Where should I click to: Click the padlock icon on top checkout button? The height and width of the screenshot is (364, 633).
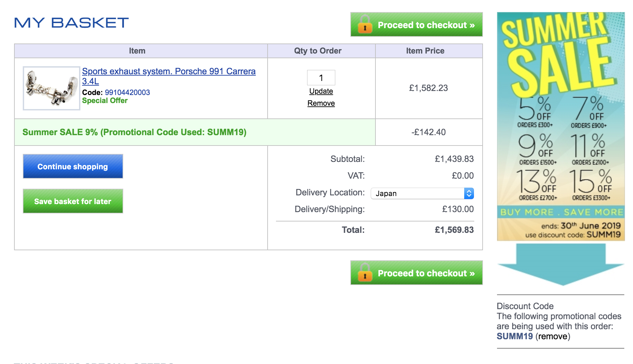click(x=365, y=24)
